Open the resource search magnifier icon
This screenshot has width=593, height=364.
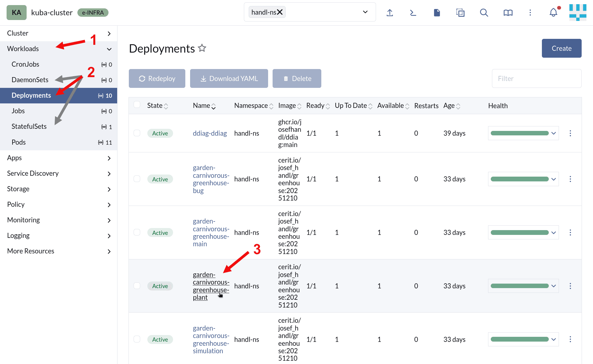pyautogui.click(x=484, y=13)
